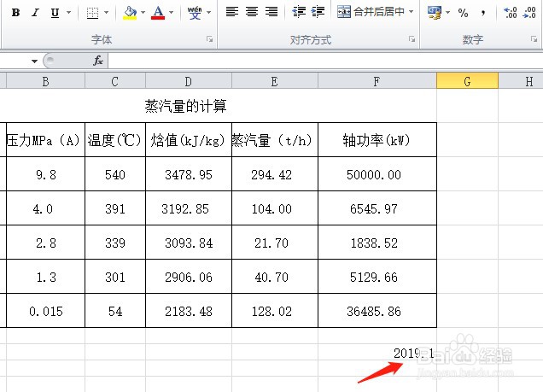Open underline style dropdown arrow
The width and height of the screenshot is (543, 392).
pyautogui.click(x=68, y=13)
